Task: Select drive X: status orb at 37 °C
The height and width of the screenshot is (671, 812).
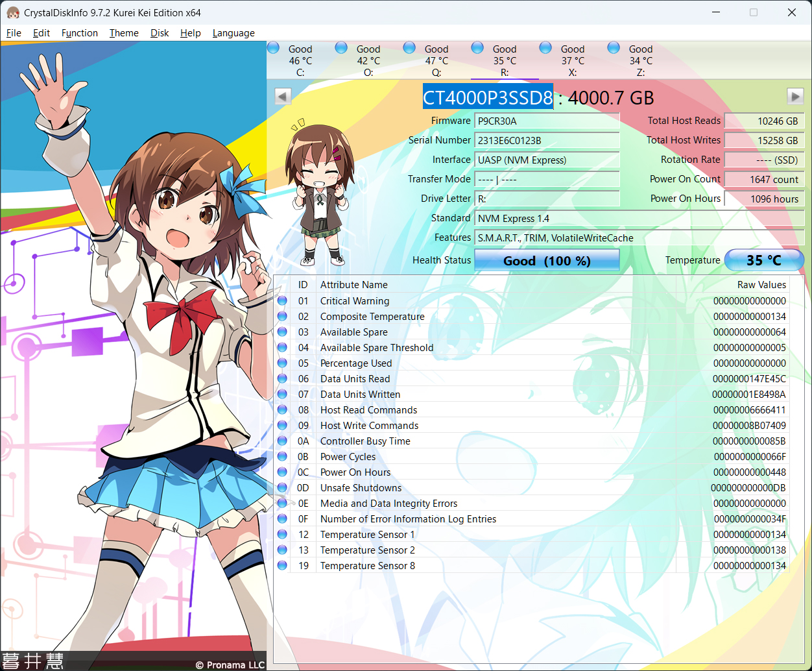Action: [x=546, y=48]
